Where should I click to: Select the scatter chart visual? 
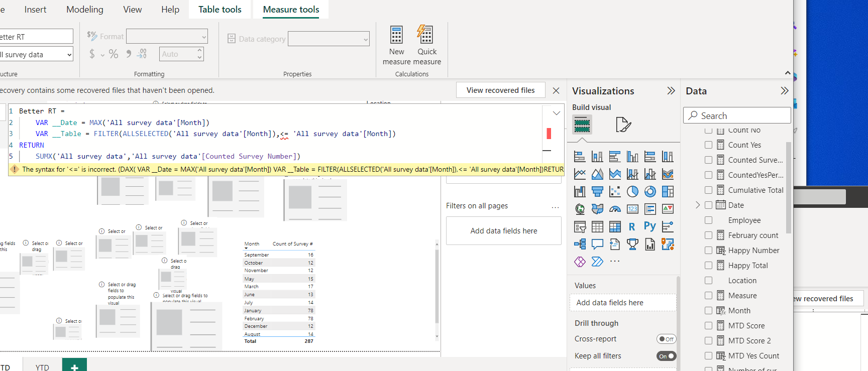(615, 191)
